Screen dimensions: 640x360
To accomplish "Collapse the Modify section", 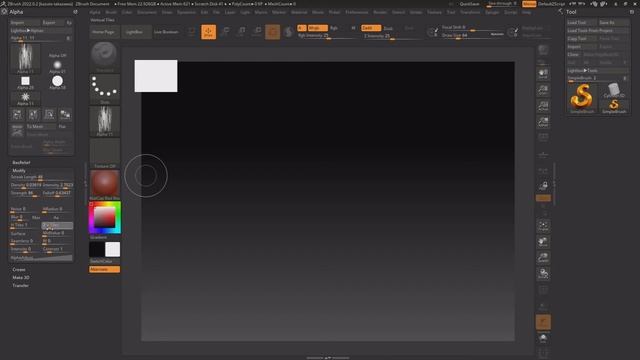I will tap(19, 171).
